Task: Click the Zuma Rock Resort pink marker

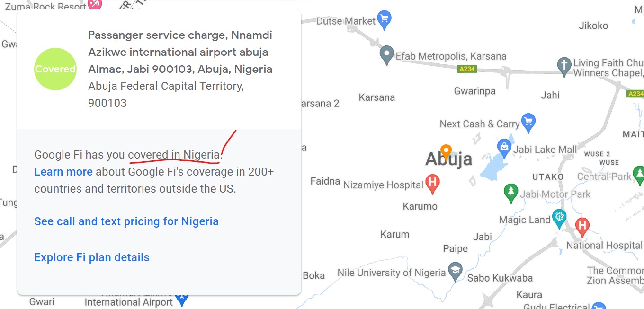Action: [x=95, y=4]
